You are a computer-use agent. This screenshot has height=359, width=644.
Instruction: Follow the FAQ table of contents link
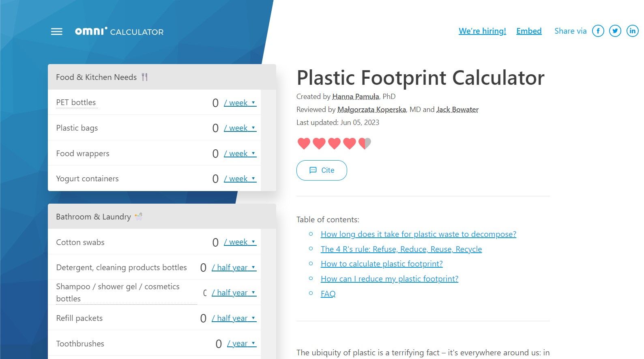pos(328,293)
